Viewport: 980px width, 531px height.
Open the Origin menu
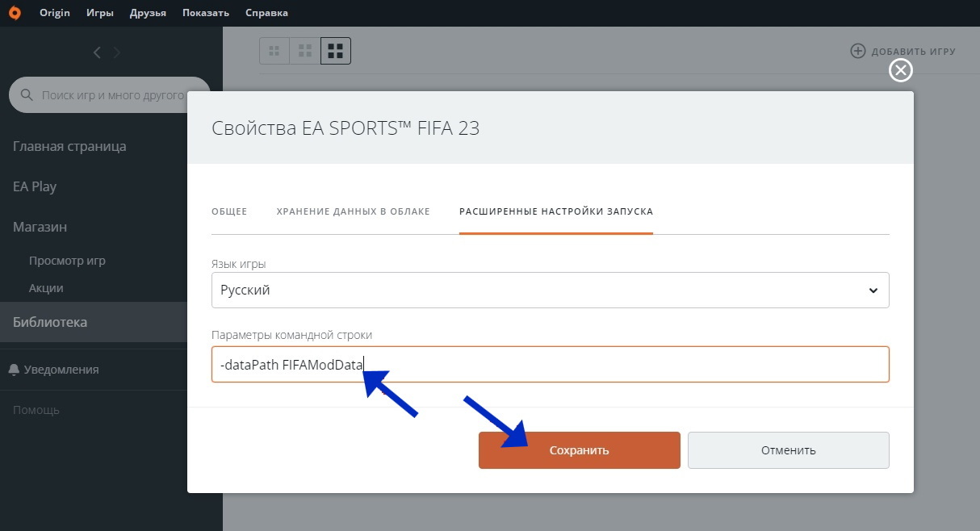(x=55, y=13)
